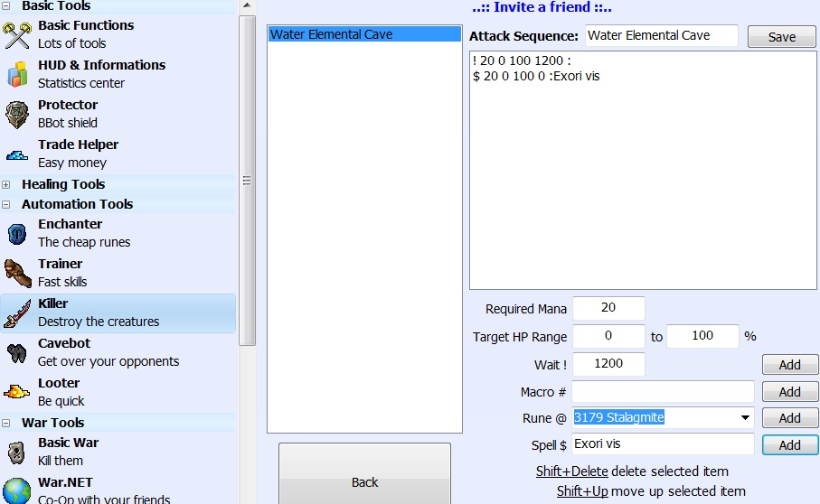Click Add button next to Spell field
Image resolution: width=820 pixels, height=504 pixels.
tap(789, 445)
